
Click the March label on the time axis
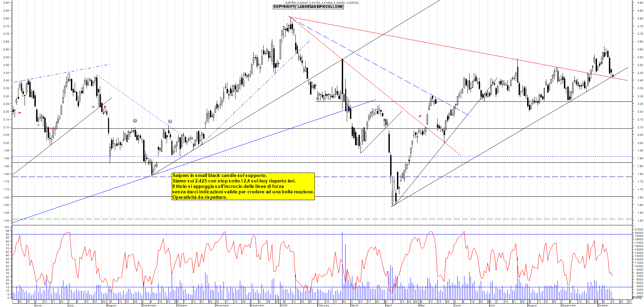[x=354, y=305]
